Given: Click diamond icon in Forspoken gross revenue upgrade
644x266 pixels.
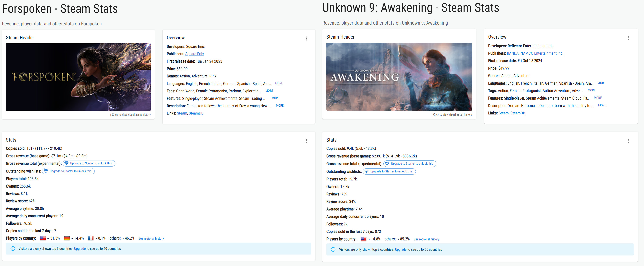Looking at the screenshot, I should [66, 163].
